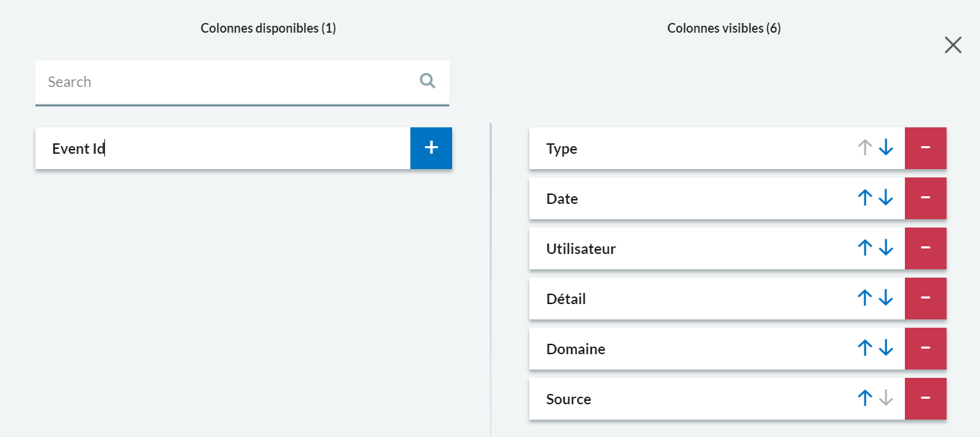Remove the Source column

[925, 399]
